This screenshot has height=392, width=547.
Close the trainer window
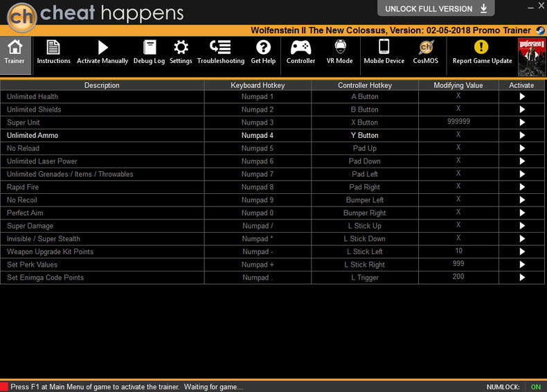(x=541, y=6)
